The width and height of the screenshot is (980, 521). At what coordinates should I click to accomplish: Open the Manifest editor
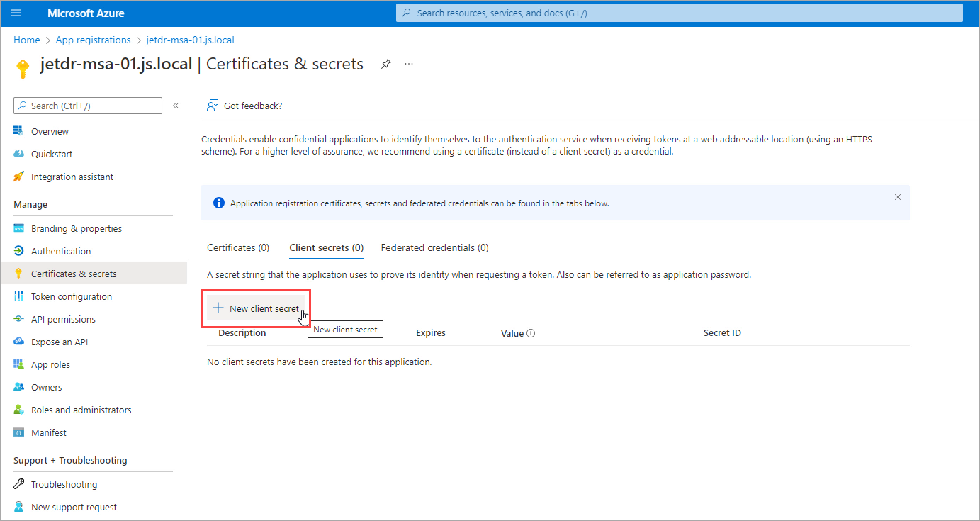tap(48, 432)
